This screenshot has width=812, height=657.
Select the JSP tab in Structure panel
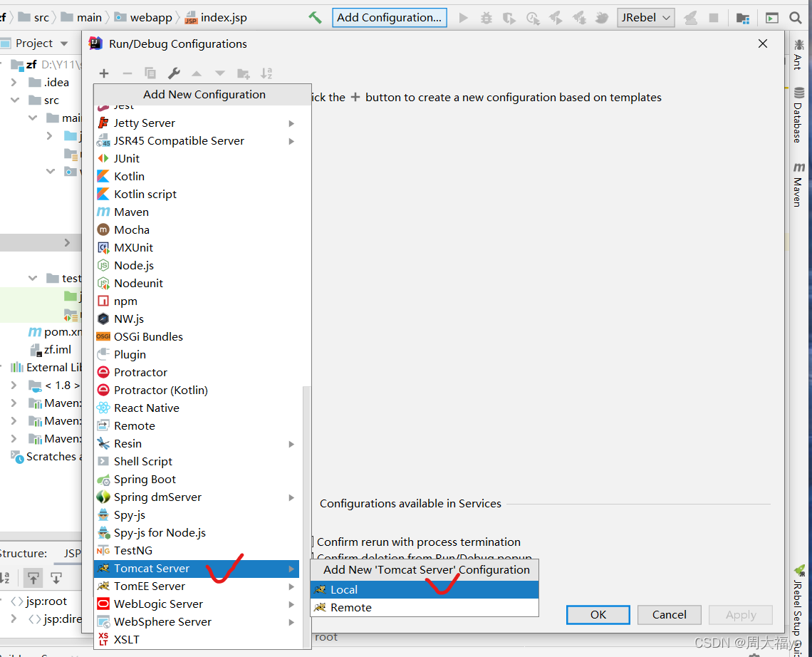[72, 554]
